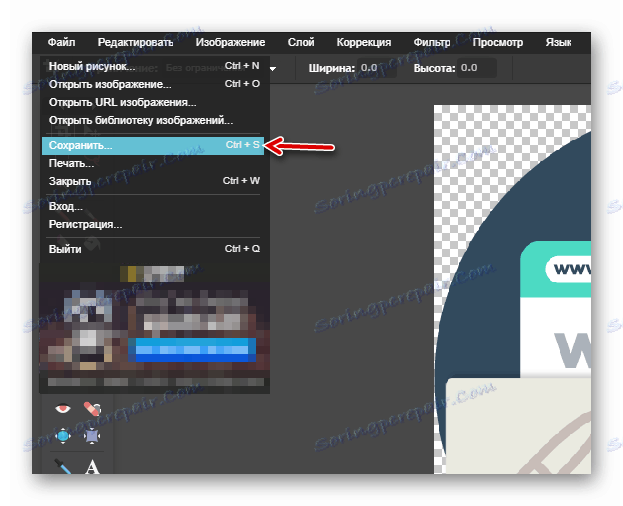Screen dimensions: 623x506
Task: Select the Spot heal bandage tool
Action: [x=92, y=408]
